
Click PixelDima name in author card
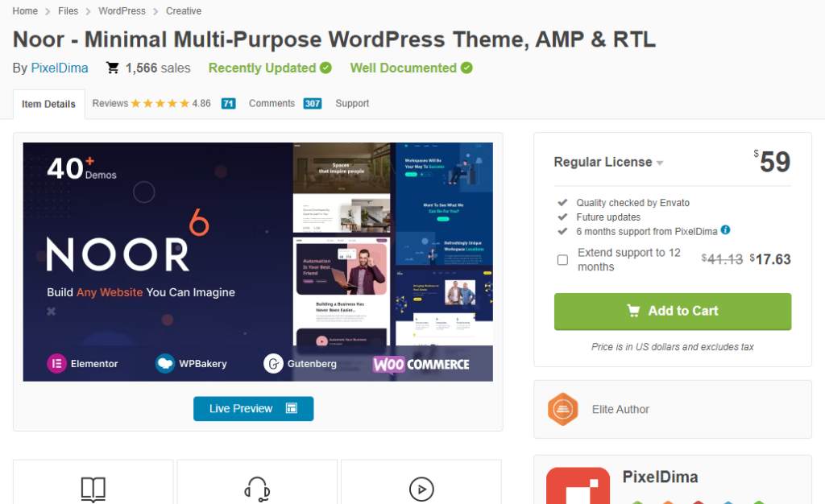tap(660, 477)
